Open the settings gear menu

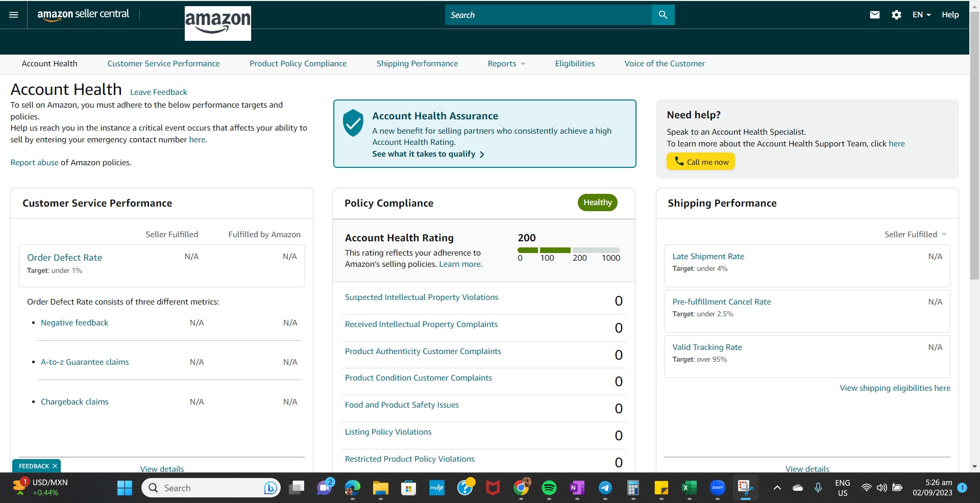click(x=896, y=15)
